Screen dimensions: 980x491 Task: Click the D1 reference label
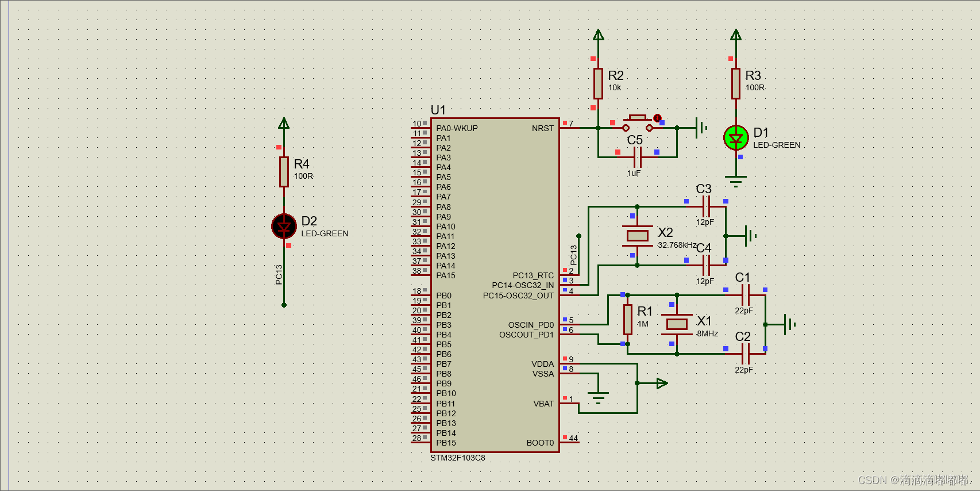[x=761, y=133]
